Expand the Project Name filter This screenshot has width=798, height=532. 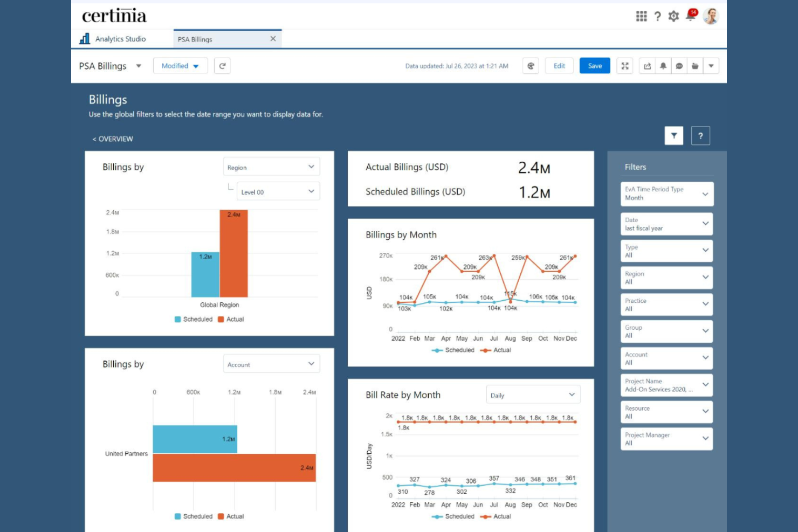click(x=667, y=385)
